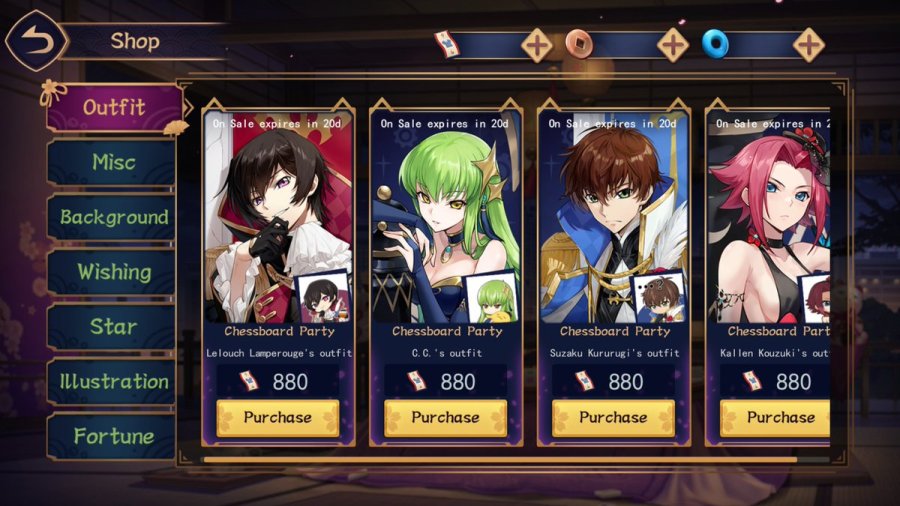Viewport: 900px width, 506px height.
Task: Purchase C.C.'s Chessboard Party outfit
Action: pyautogui.click(x=445, y=418)
